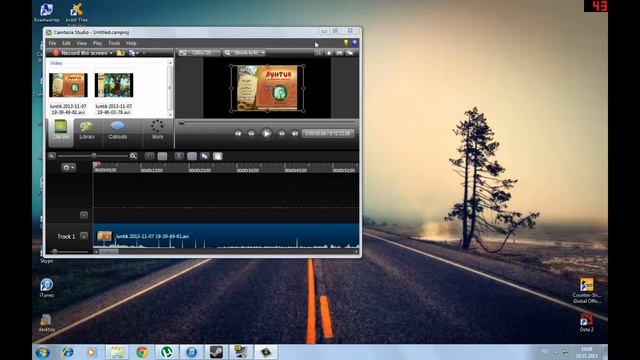Viewport: 640px width, 360px height.
Task: Click the Paste icon on timeline toolbar
Action: pyautogui.click(x=218, y=156)
